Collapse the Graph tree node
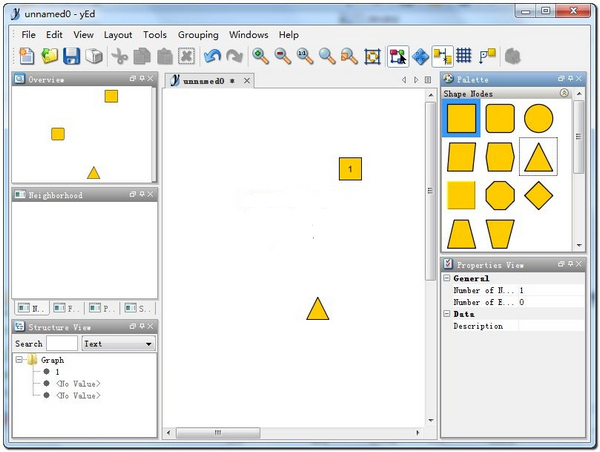 click(21, 360)
